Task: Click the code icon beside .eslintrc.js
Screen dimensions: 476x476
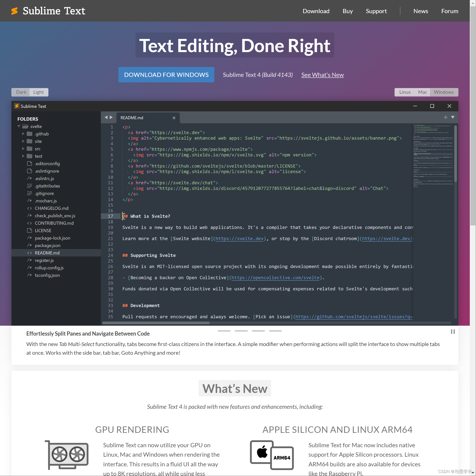Action: click(x=30, y=178)
